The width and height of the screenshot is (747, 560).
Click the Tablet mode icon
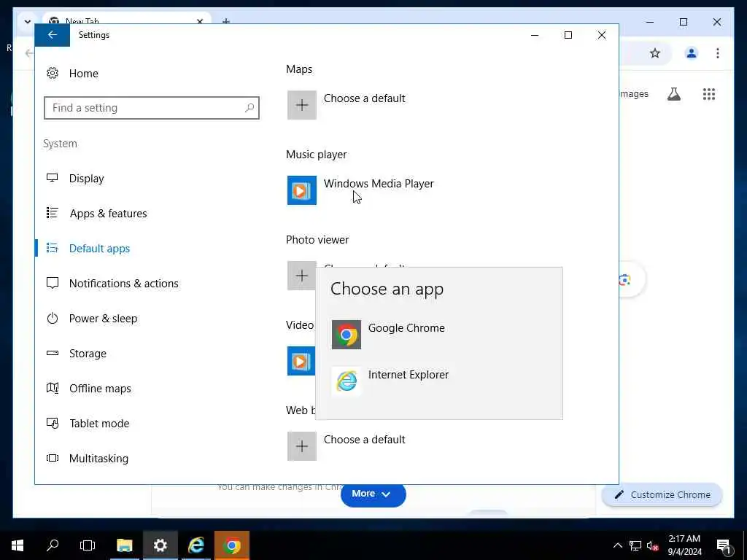[x=53, y=423]
